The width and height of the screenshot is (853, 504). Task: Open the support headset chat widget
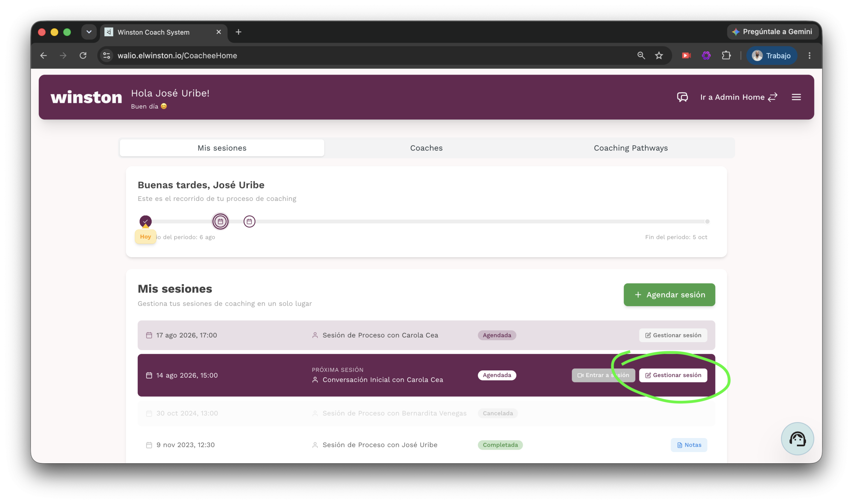(797, 438)
